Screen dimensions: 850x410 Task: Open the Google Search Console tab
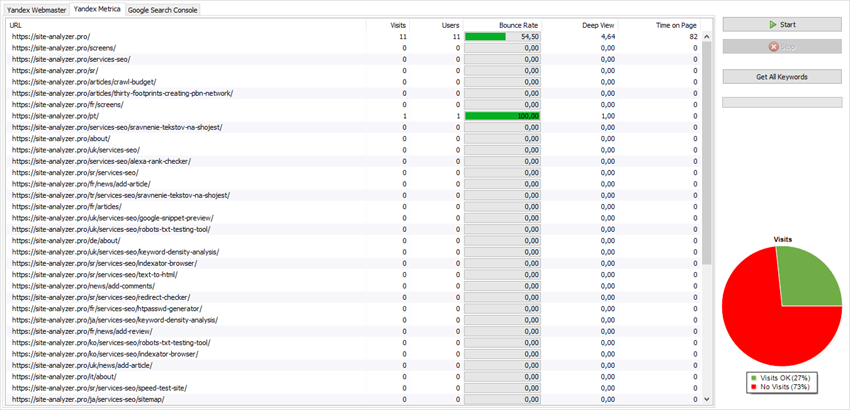[163, 10]
